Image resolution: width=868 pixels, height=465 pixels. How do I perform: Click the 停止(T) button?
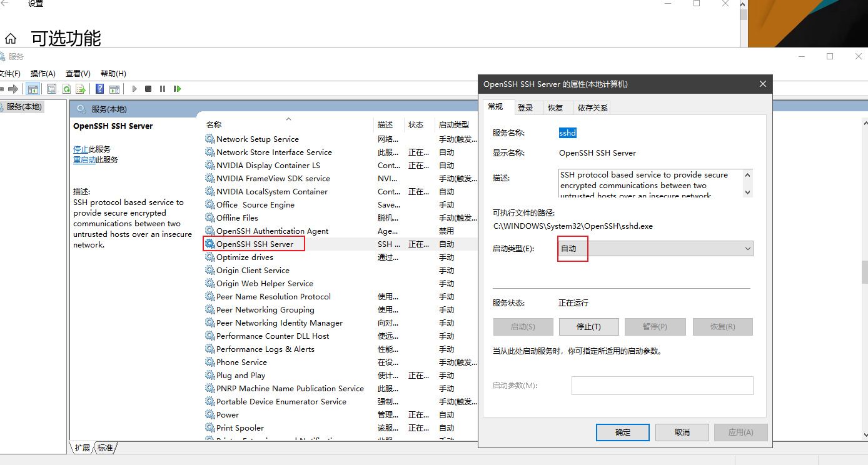[588, 326]
